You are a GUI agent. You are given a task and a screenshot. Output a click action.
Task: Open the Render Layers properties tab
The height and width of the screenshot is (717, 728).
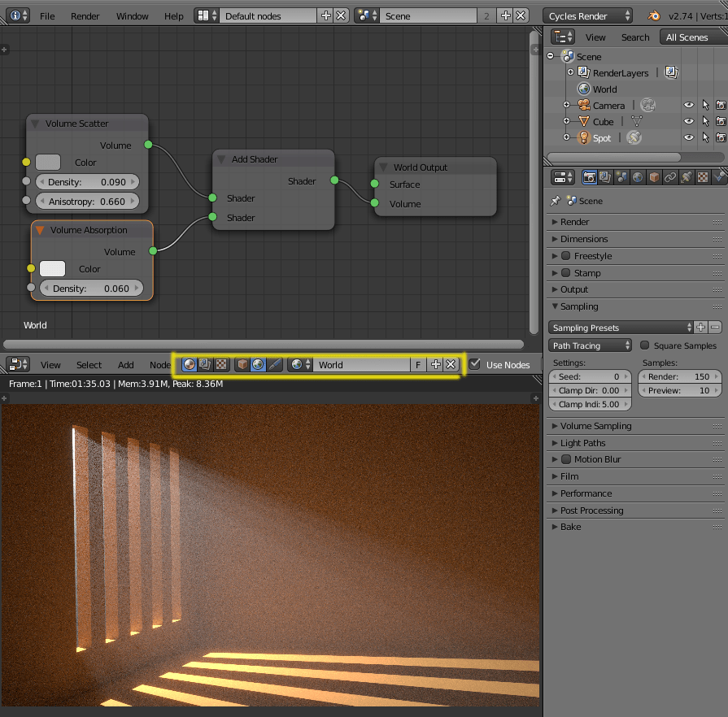click(x=605, y=177)
